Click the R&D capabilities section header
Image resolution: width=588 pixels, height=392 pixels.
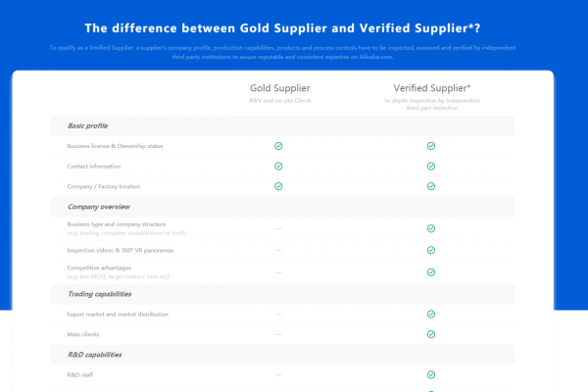94,355
